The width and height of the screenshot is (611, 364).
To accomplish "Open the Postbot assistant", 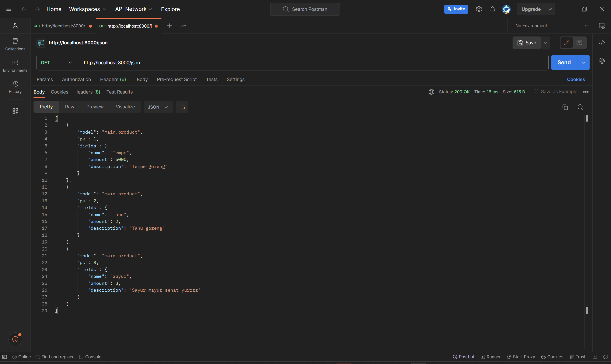I will click(463, 357).
